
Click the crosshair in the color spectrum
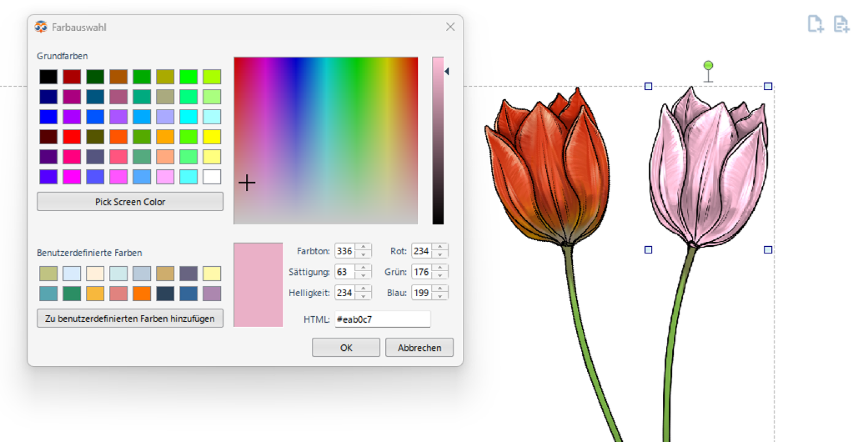pos(247,183)
